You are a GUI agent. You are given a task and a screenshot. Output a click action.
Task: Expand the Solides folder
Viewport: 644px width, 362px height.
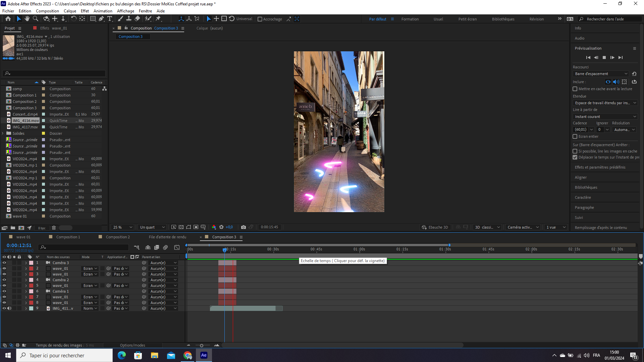pyautogui.click(x=3, y=133)
